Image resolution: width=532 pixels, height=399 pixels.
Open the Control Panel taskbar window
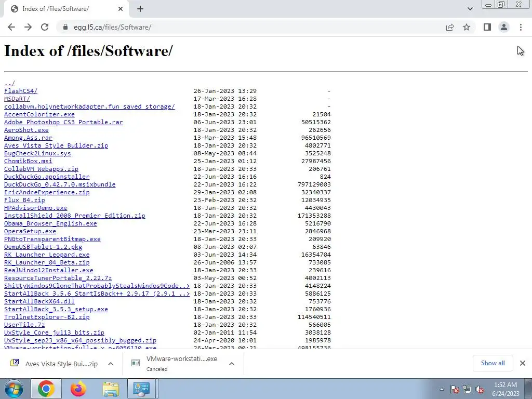(141, 389)
